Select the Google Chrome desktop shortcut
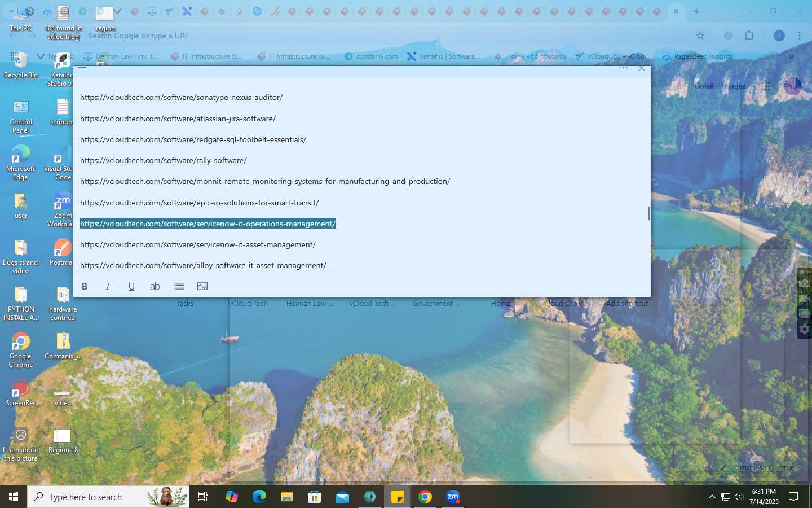 click(21, 350)
